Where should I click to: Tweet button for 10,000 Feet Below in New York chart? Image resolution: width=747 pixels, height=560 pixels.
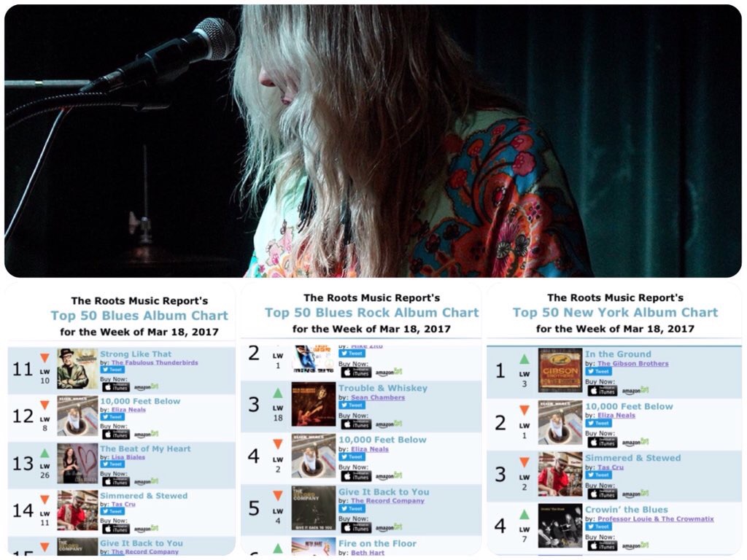coord(598,424)
